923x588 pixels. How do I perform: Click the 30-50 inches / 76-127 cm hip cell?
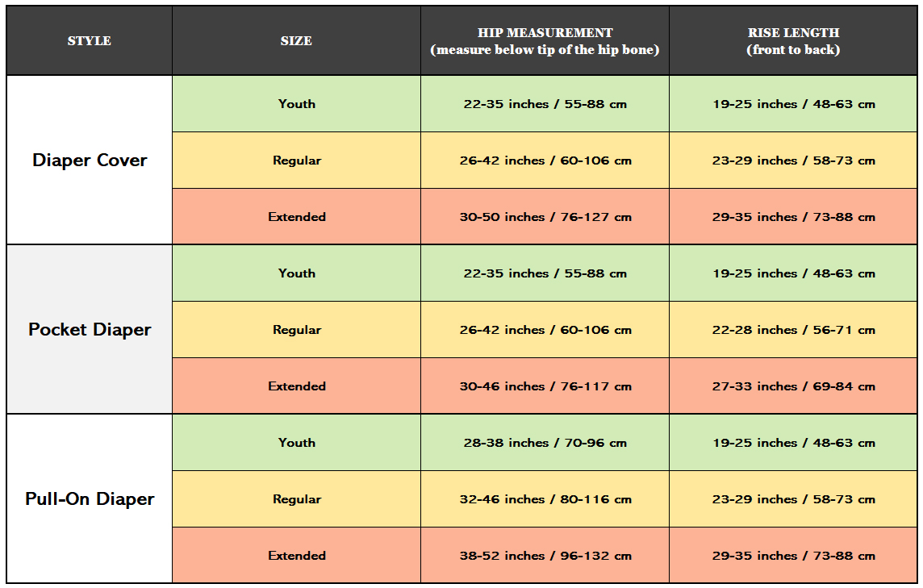coord(545,217)
